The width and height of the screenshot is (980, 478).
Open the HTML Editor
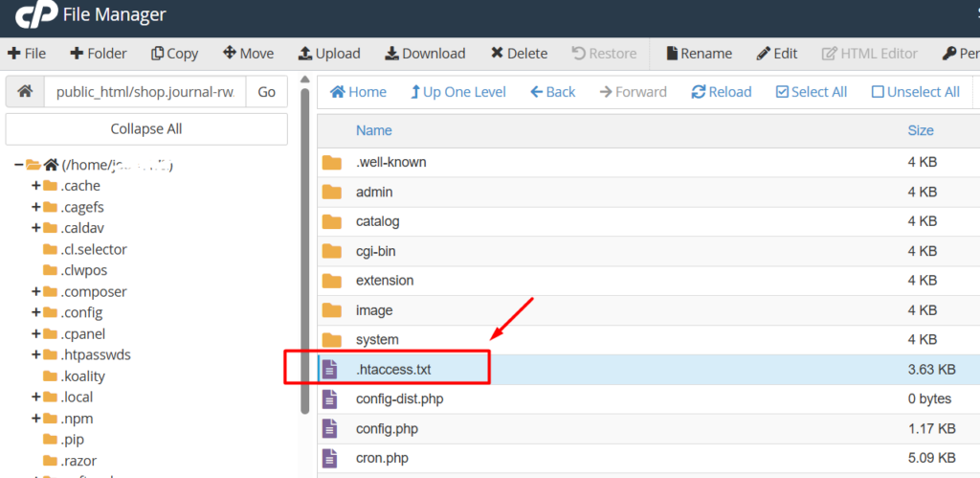tap(869, 54)
